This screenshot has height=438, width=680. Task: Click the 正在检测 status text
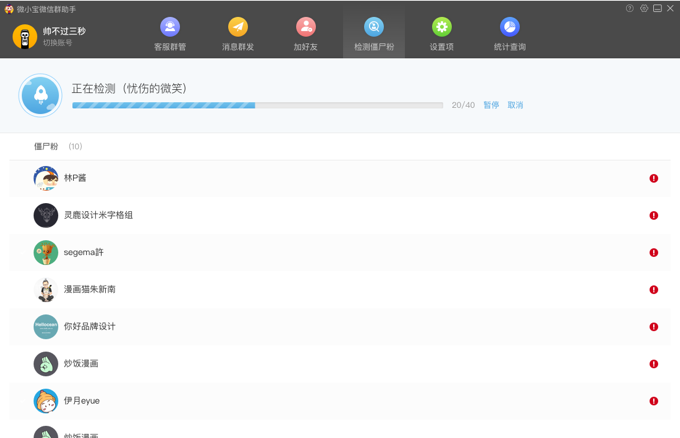pos(129,88)
